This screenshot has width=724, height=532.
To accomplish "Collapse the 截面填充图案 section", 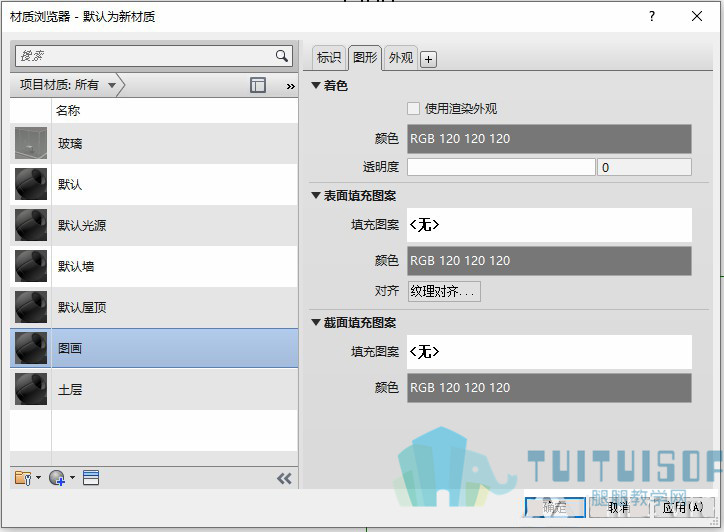I will (316, 322).
